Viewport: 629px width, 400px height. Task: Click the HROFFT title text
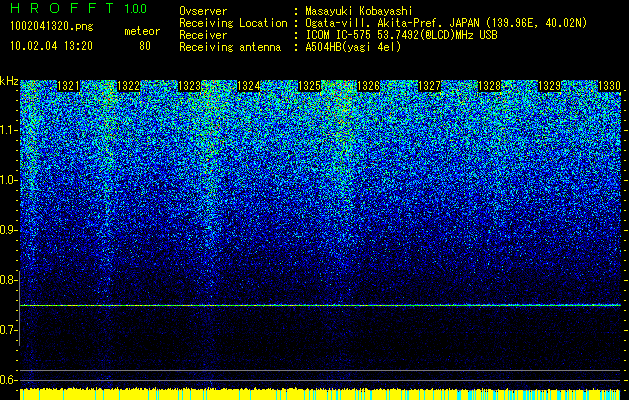61,8
